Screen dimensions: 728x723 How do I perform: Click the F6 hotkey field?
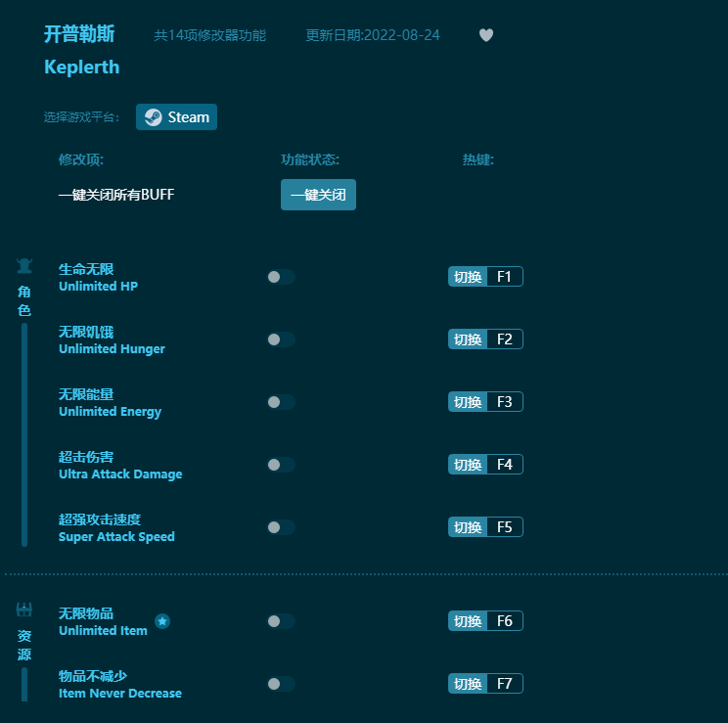pyautogui.click(x=505, y=621)
